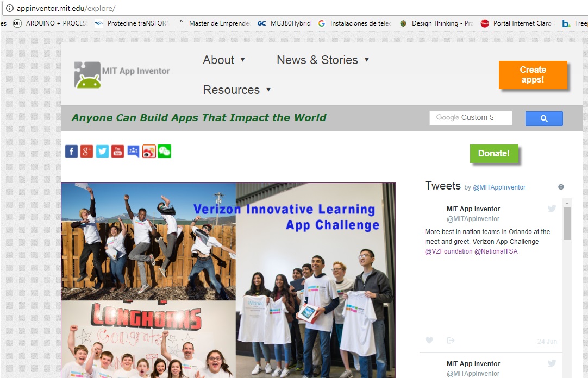The height and width of the screenshot is (378, 588).
Task: Open the @NationalTSA mention link
Action: [x=496, y=251]
